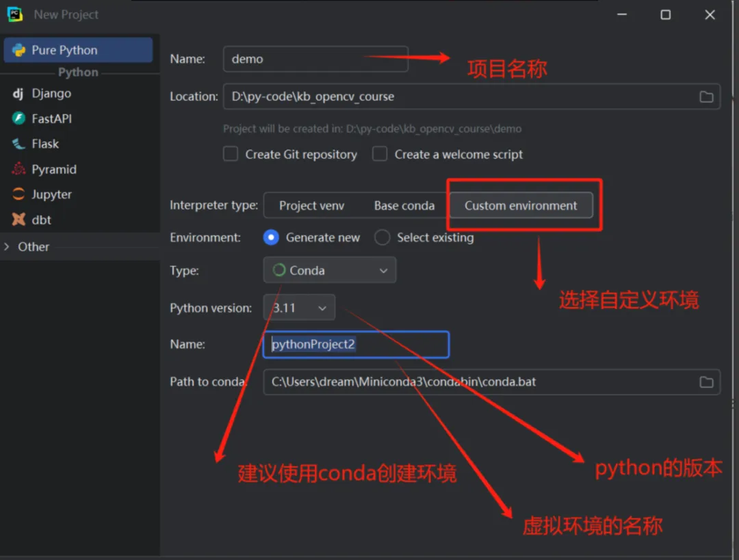
Task: Enable Create Git repository checkbox
Action: (x=231, y=154)
